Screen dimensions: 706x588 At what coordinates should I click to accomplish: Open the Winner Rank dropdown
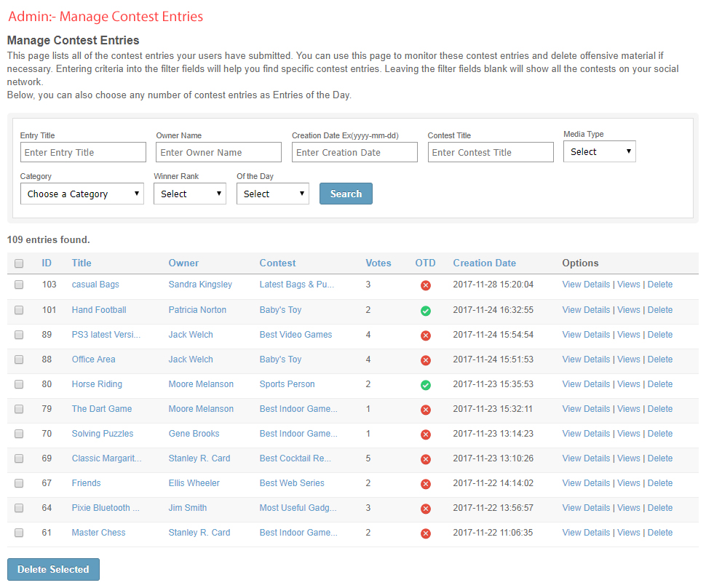(x=189, y=194)
